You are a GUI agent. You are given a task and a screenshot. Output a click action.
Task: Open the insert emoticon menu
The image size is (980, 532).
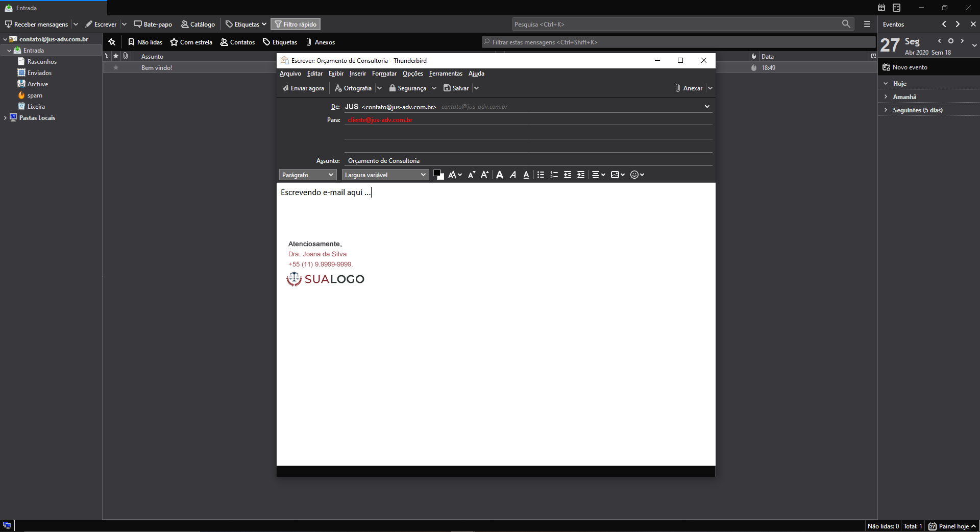point(637,175)
